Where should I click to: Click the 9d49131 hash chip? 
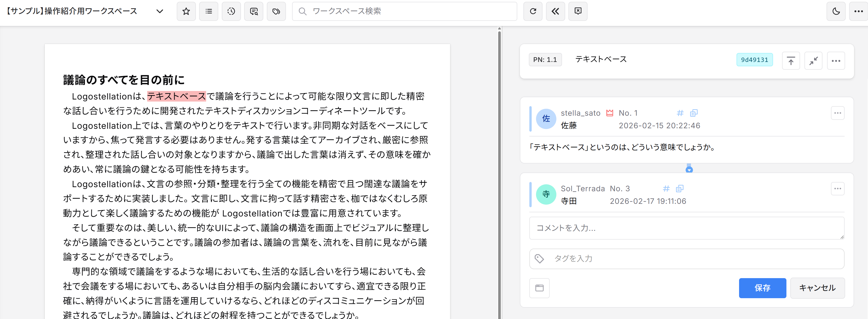[x=755, y=60]
